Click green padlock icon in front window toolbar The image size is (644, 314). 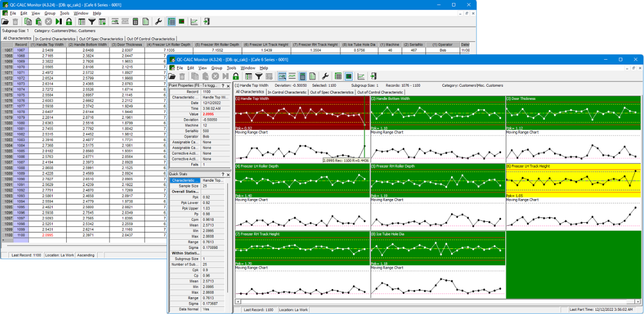coord(236,76)
